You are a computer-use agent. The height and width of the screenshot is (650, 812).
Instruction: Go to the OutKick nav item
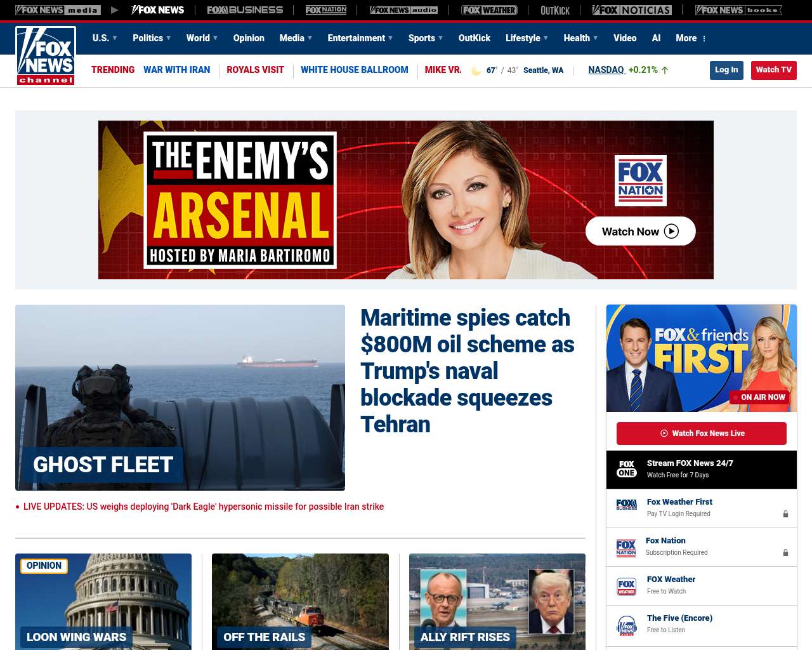[x=475, y=38]
